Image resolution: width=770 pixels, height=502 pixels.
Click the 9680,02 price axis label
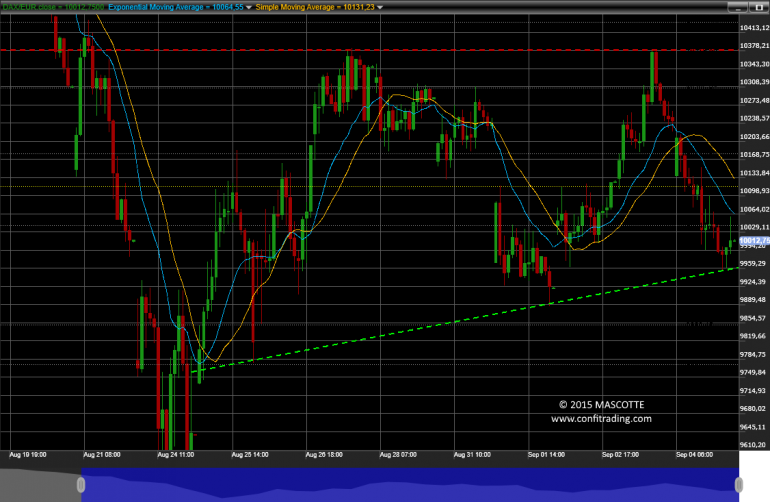pyautogui.click(x=752, y=409)
